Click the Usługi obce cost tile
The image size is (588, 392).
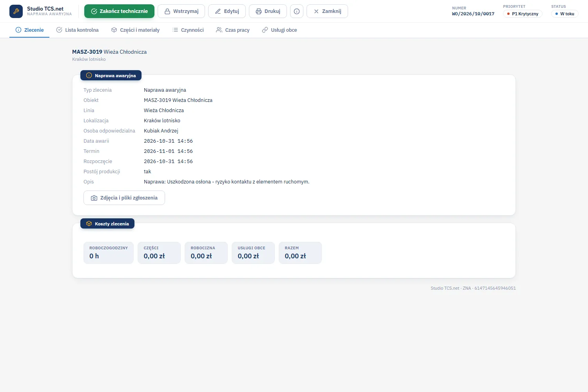(253, 253)
